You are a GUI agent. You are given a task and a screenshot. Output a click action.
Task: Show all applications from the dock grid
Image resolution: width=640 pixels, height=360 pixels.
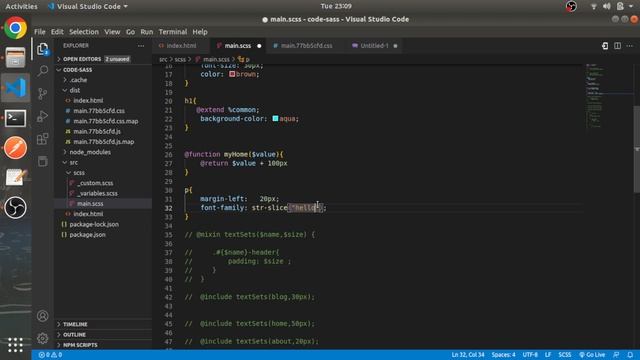[16, 345]
